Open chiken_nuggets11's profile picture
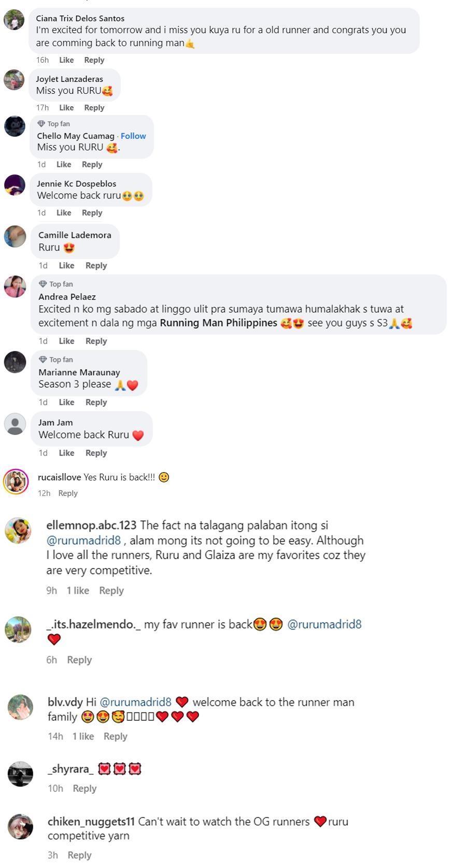Image resolution: width=454 pixels, height=868 pixels. [20, 826]
